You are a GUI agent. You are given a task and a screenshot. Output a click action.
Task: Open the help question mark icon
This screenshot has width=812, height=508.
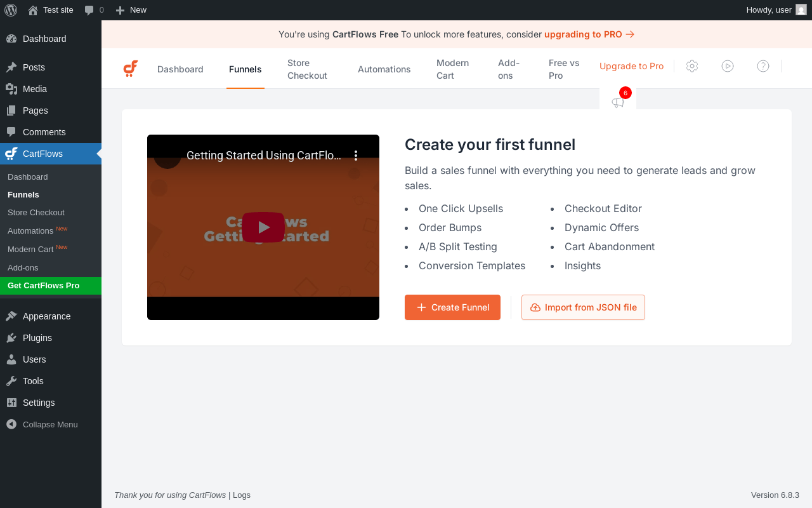pyautogui.click(x=763, y=66)
